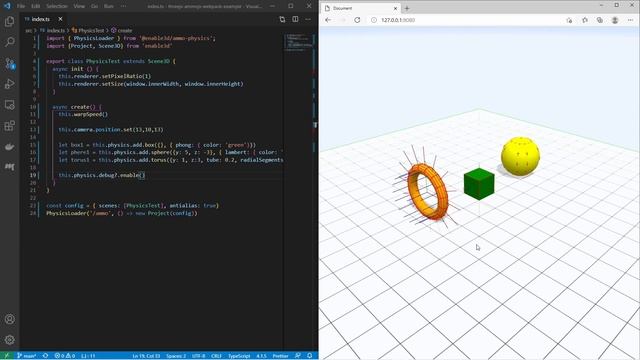Open the browser Favorites list
The height and width of the screenshot is (360, 640).
pyautogui.click(x=584, y=20)
